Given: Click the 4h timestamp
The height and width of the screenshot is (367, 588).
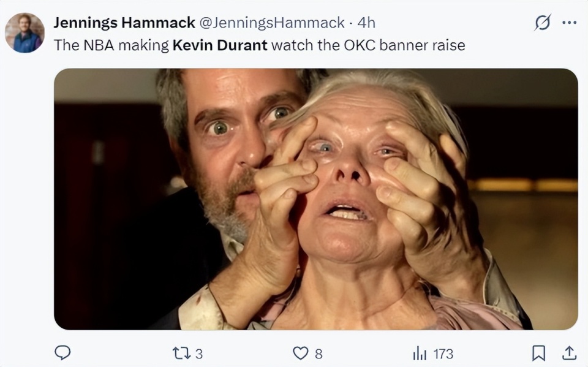Looking at the screenshot, I should click(366, 23).
